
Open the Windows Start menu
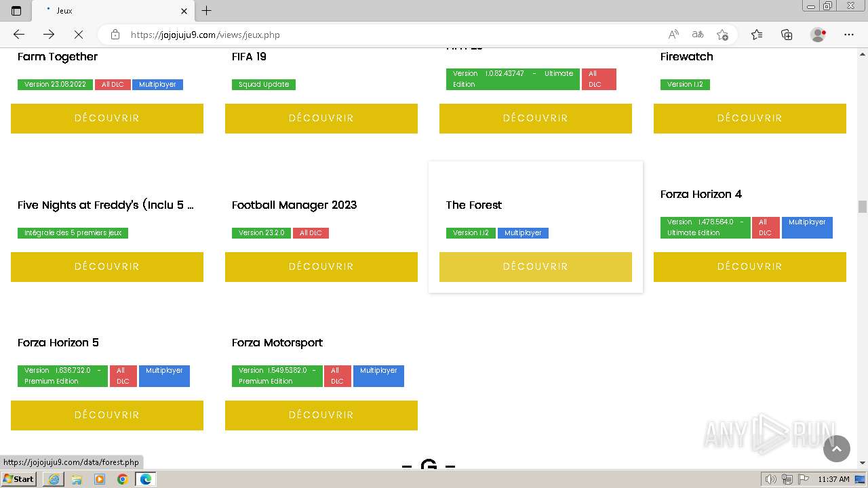19,479
